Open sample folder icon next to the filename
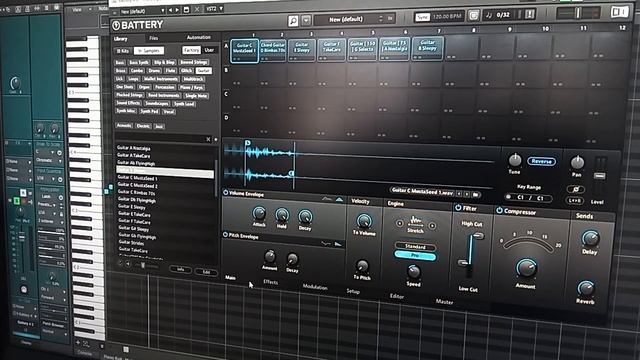 point(476,195)
